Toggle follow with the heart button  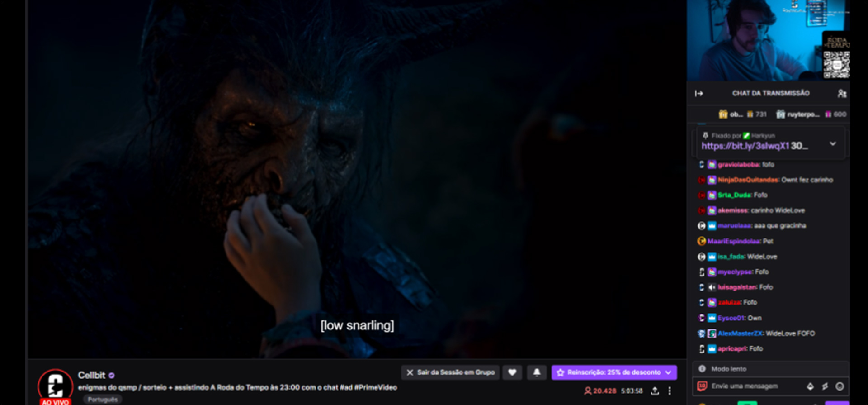click(512, 372)
